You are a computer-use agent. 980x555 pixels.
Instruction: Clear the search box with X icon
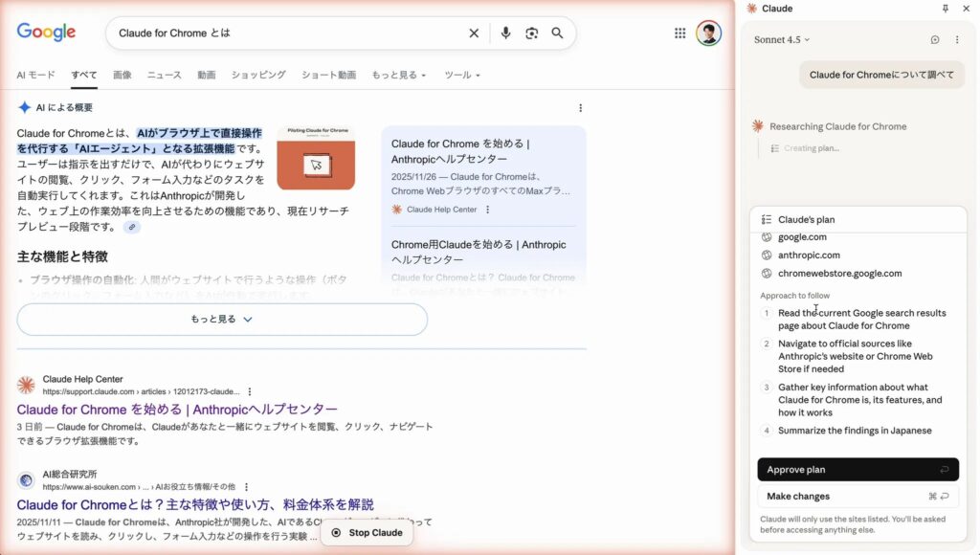pyautogui.click(x=474, y=33)
